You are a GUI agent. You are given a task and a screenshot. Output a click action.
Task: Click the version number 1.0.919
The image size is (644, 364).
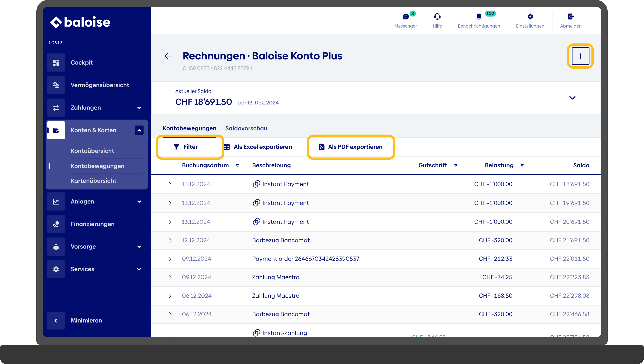pyautogui.click(x=55, y=43)
